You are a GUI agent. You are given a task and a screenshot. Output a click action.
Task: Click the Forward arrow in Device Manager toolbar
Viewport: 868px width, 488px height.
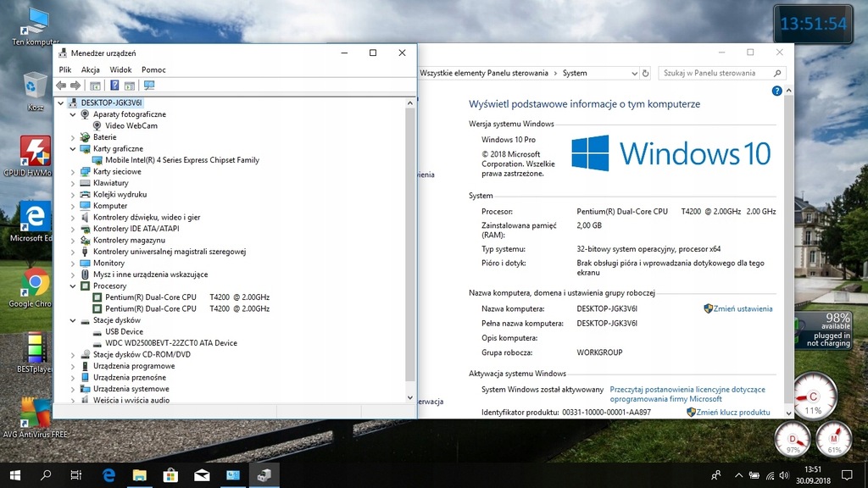75,86
